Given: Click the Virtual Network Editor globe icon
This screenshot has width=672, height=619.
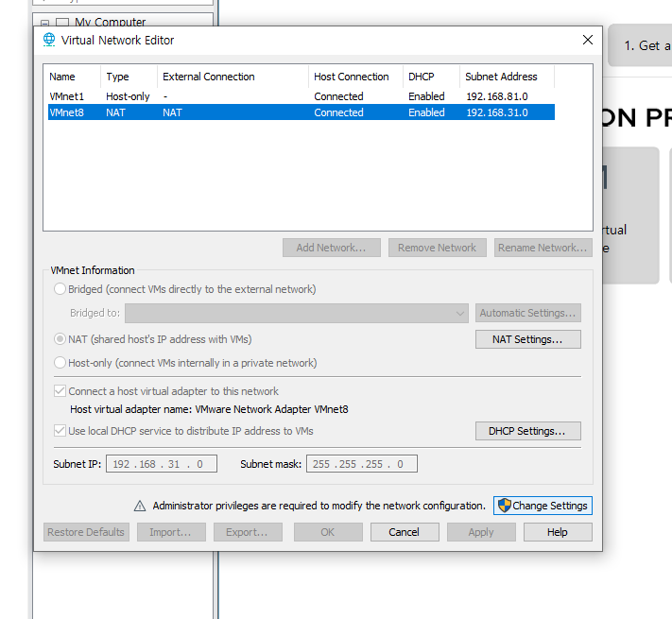Looking at the screenshot, I should (x=49, y=40).
